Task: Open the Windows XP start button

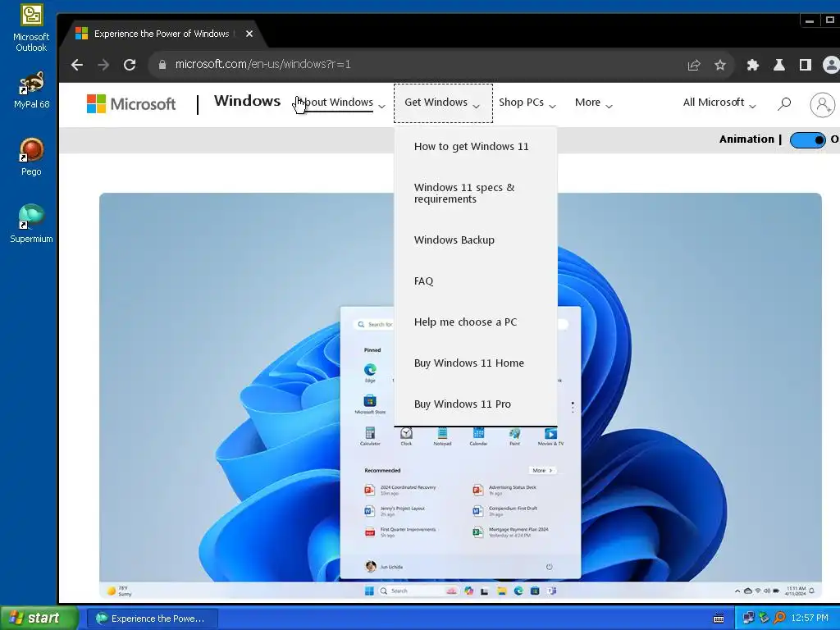Action: pyautogui.click(x=39, y=619)
